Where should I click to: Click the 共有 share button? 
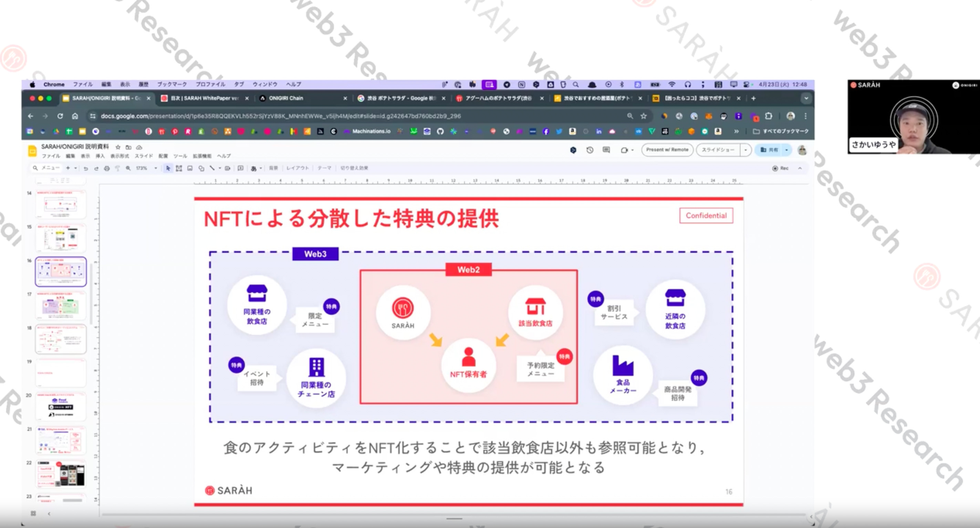pos(769,150)
